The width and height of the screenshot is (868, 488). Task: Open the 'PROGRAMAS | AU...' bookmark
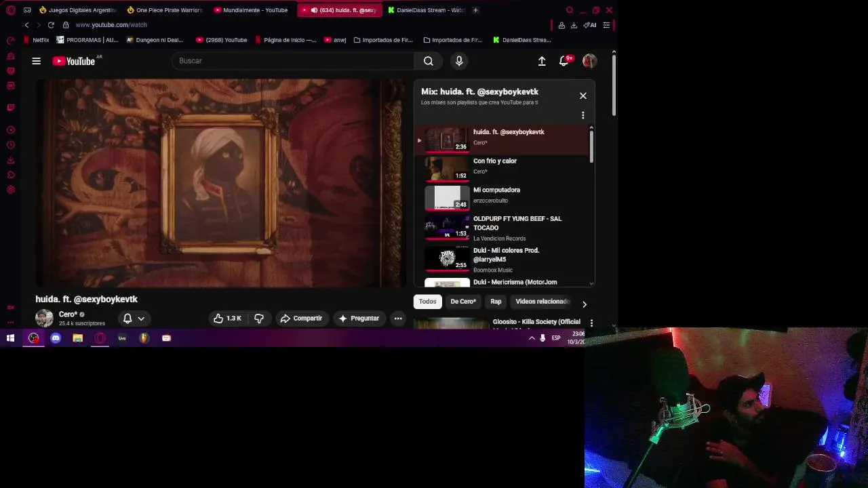[87, 40]
